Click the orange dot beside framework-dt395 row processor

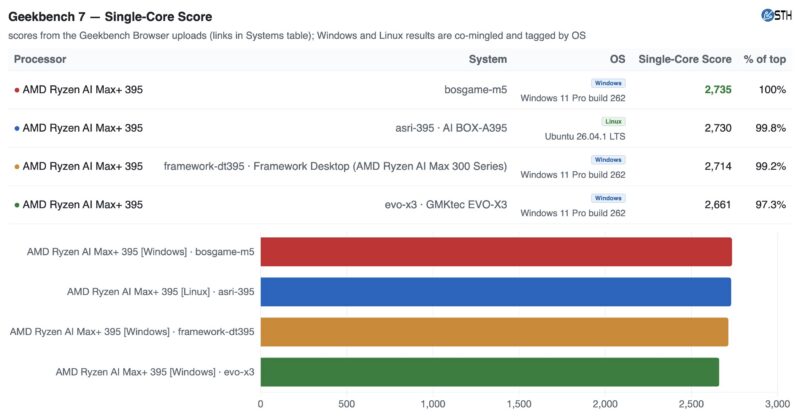pos(17,167)
